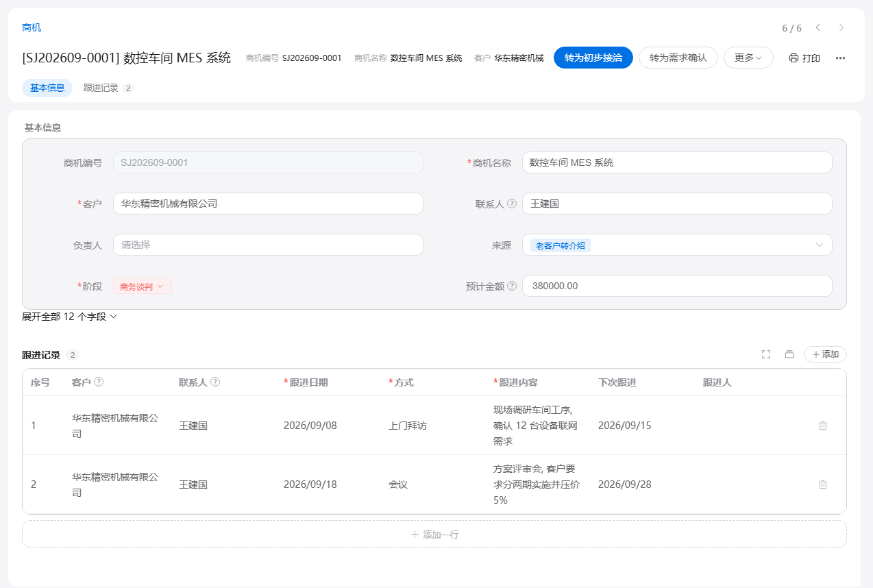Open the 更多 dropdown

pos(748,58)
